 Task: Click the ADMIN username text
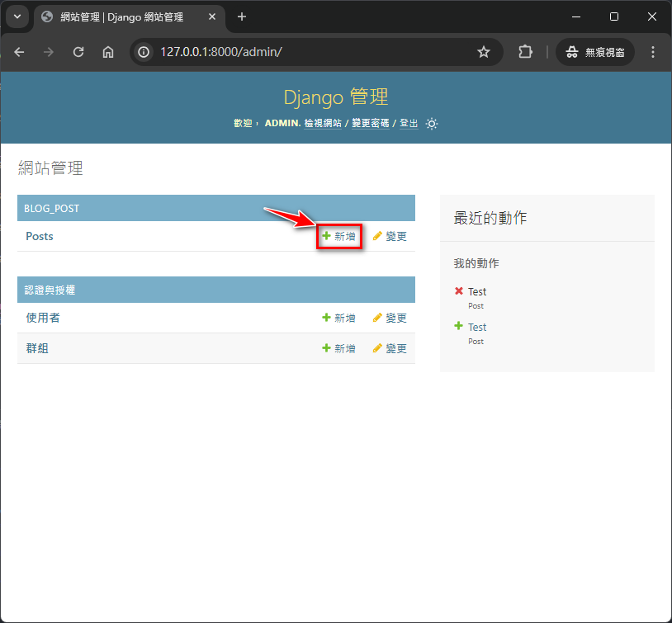(x=283, y=124)
